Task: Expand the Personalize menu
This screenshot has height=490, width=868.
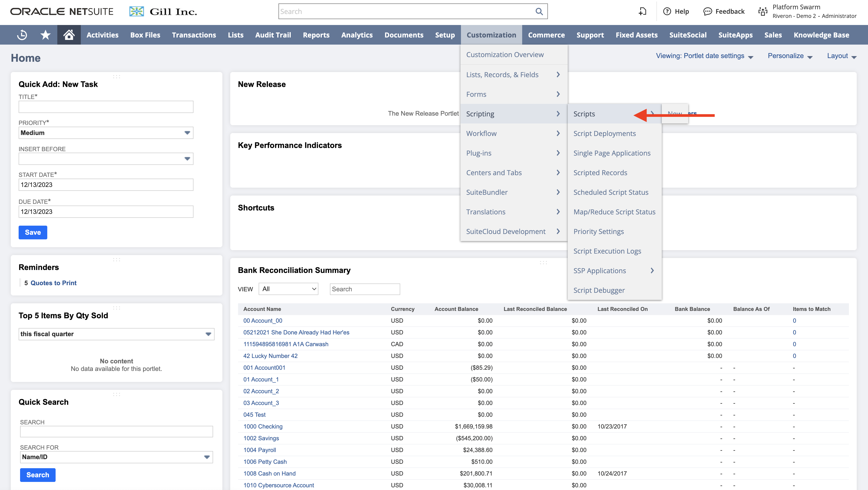Action: click(790, 56)
